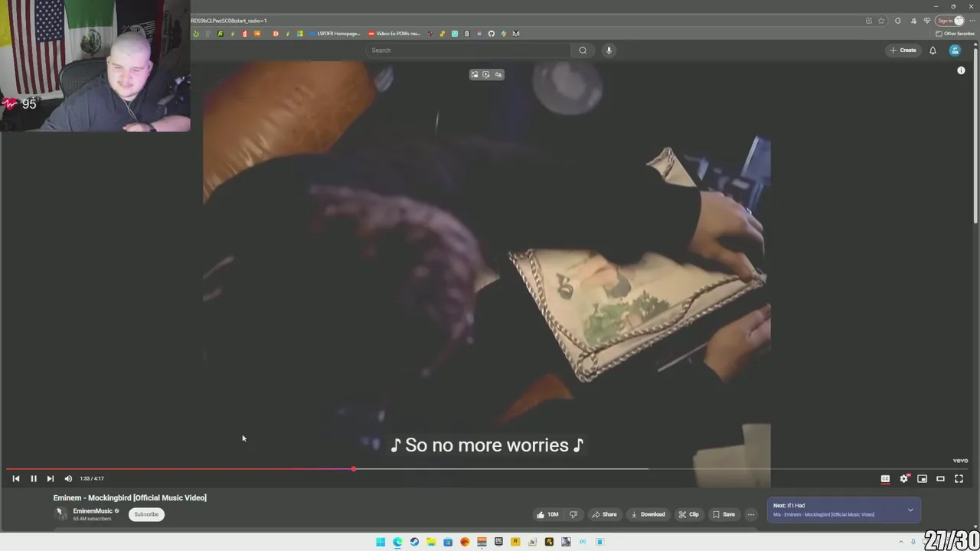
Task: Dislike the video
Action: tap(573, 514)
